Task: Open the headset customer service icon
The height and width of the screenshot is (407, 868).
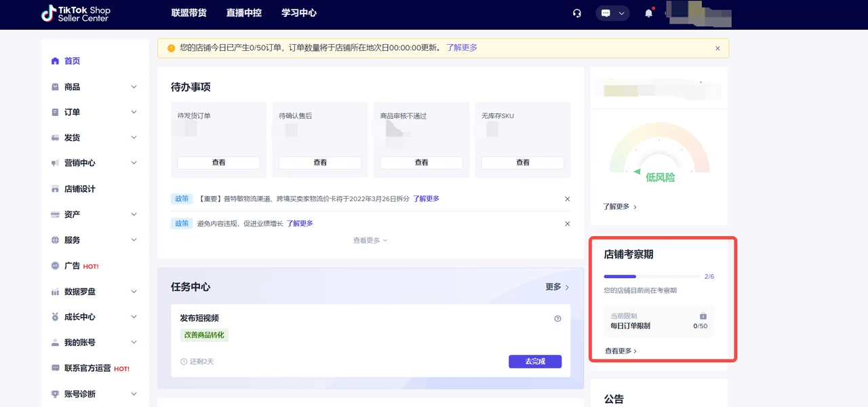Action: click(x=576, y=13)
